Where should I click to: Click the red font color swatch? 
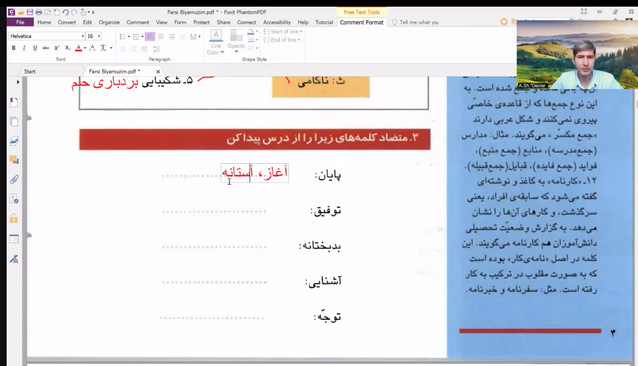coord(79,48)
